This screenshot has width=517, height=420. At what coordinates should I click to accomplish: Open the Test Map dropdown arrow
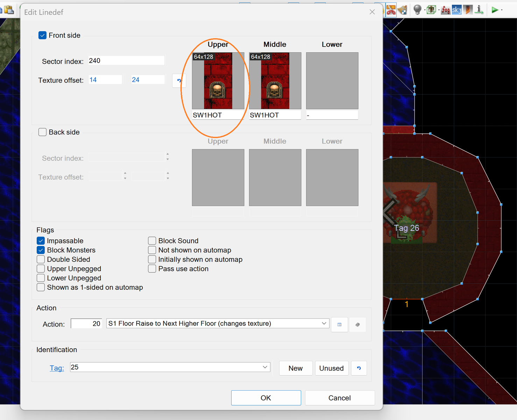point(502,10)
